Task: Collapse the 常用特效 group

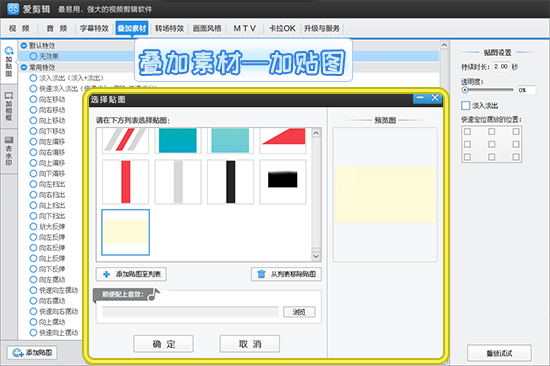Action: click(24, 67)
